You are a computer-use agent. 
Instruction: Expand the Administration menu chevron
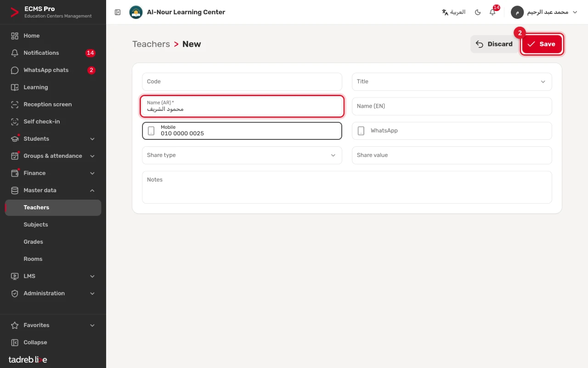click(92, 293)
